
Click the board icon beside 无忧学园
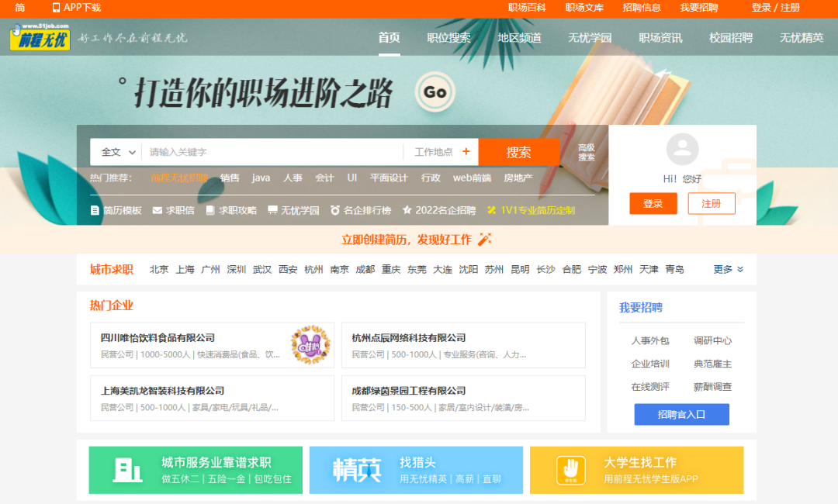(x=272, y=210)
